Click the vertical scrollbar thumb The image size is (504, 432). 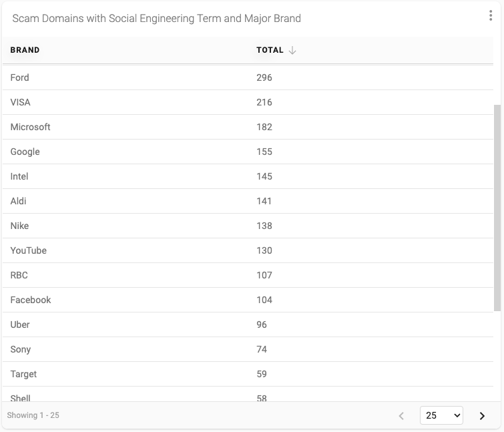pyautogui.click(x=497, y=208)
